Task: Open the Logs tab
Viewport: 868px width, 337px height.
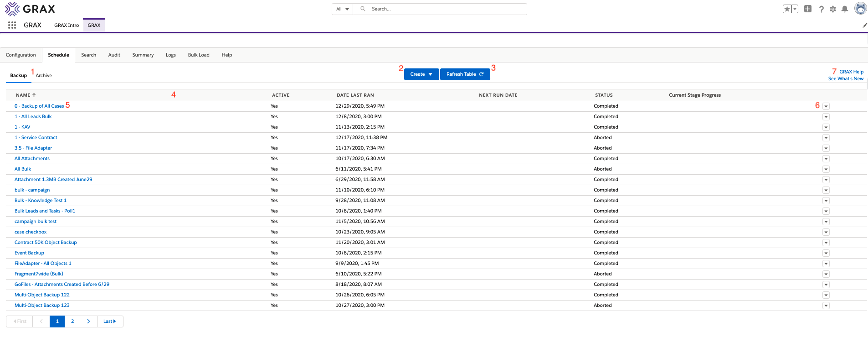Action: [x=171, y=55]
